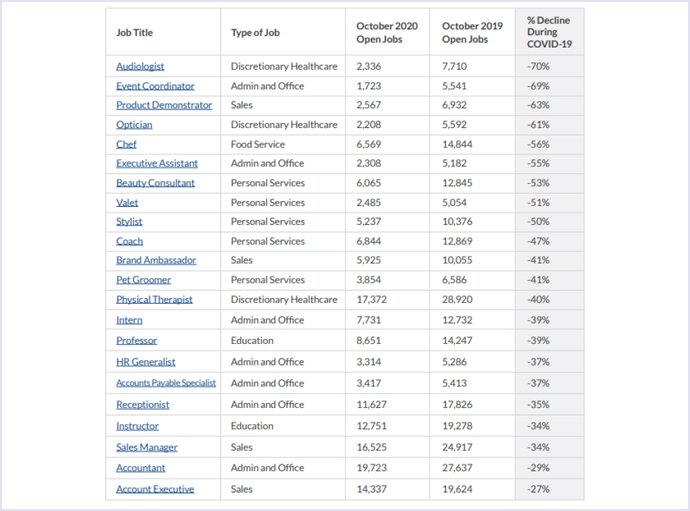The height and width of the screenshot is (511, 690).
Task: Click the Sales Manager link
Action: click(x=146, y=447)
